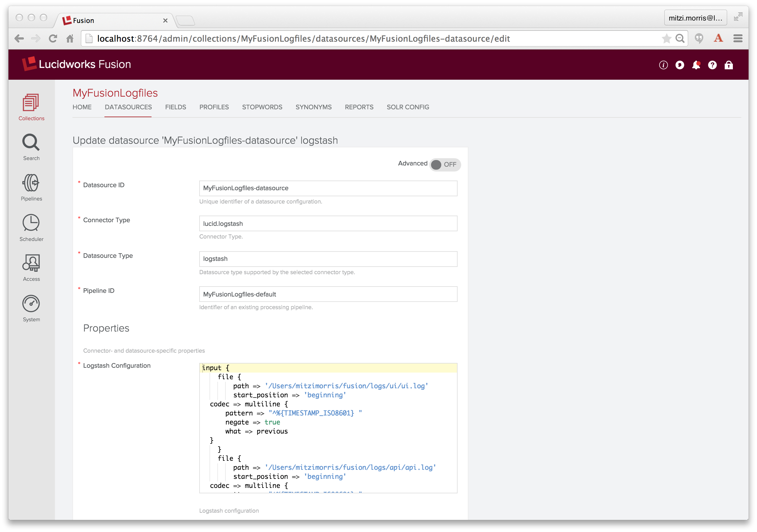Open the Access sidebar section
Viewport: 757px width, 532px height.
click(x=31, y=268)
